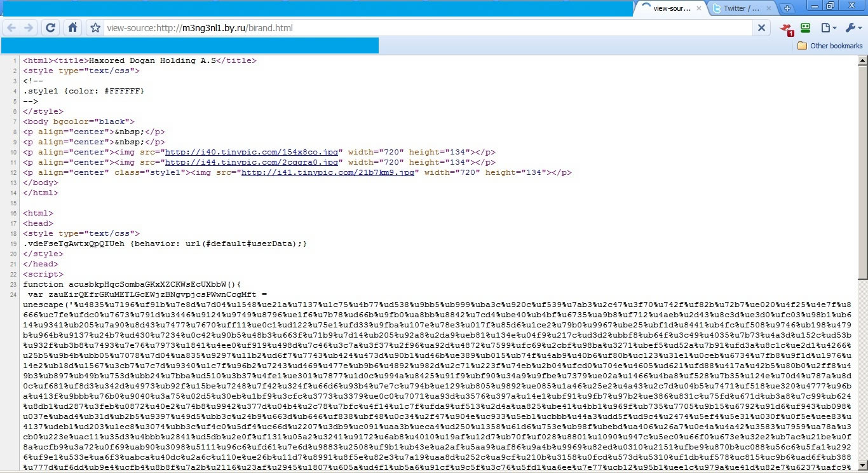Click the <script> tag on line 22
868x473 pixels.
43,275
